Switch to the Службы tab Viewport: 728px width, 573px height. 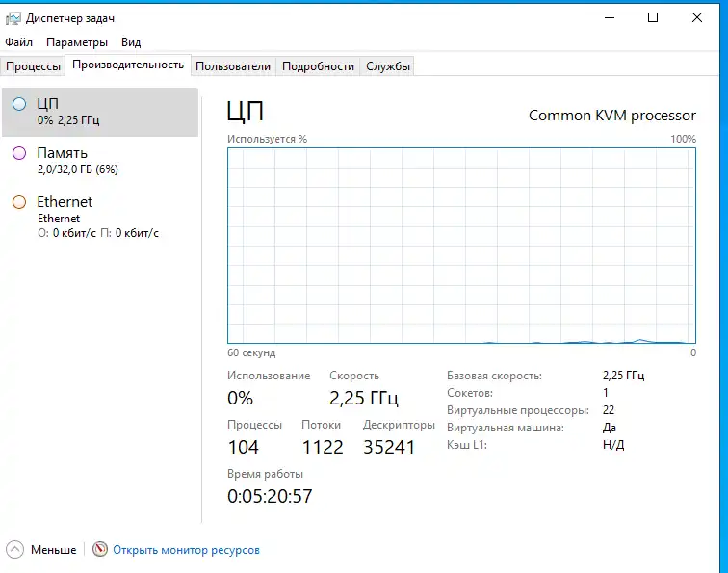pyautogui.click(x=388, y=66)
